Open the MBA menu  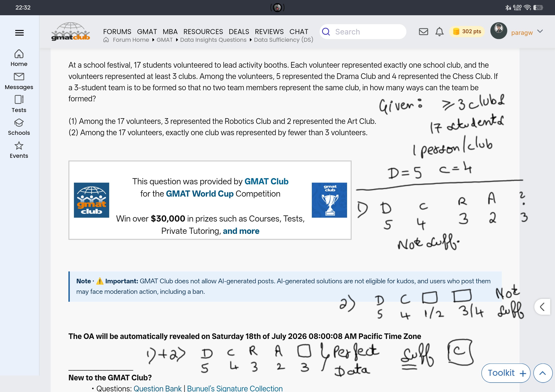[x=170, y=32]
